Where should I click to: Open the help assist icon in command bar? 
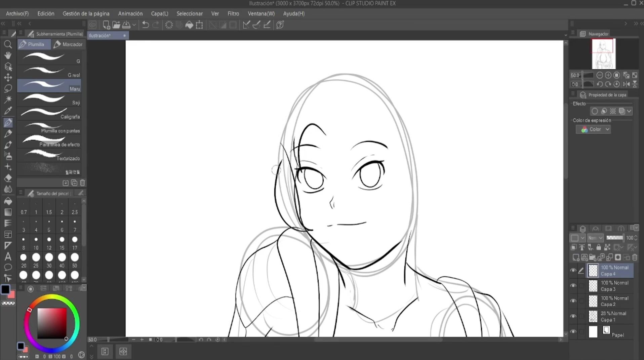coord(280,25)
